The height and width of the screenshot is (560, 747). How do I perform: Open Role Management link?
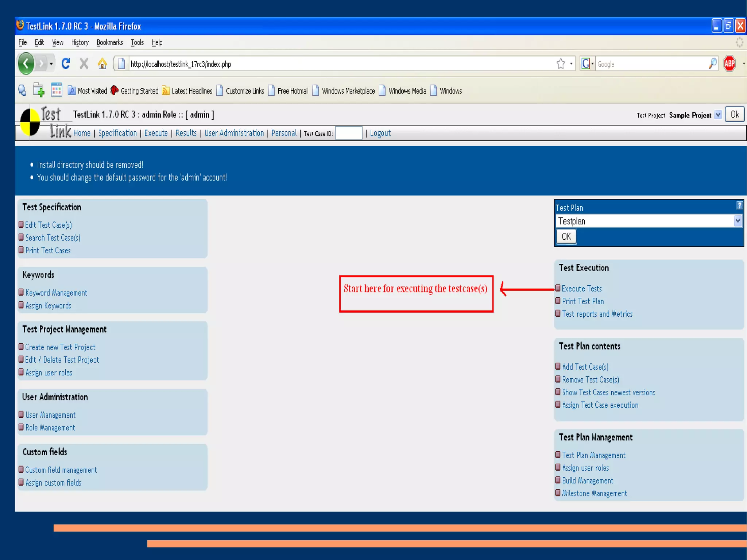point(50,428)
